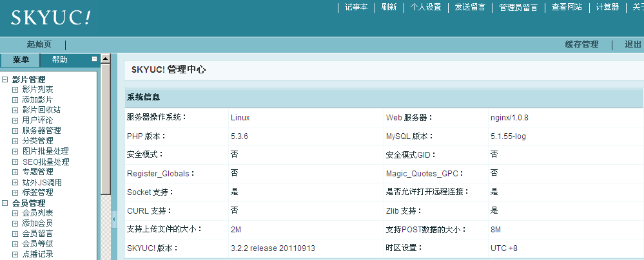Open SEO批量处理 menu item
The image size is (644, 260).
coord(46,162)
